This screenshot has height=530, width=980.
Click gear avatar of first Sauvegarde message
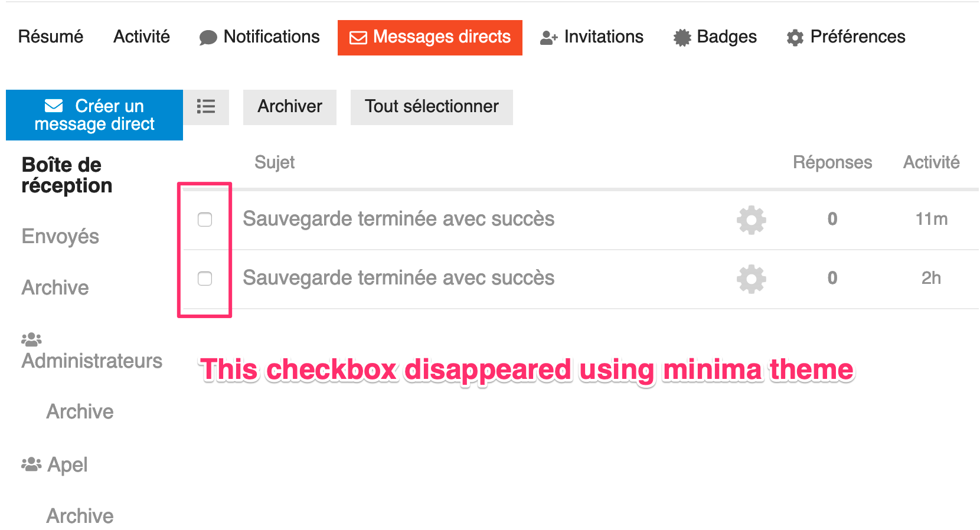pyautogui.click(x=751, y=220)
